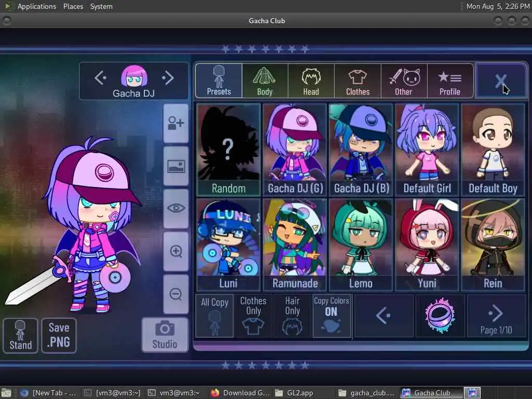Open the Presets tab
The image size is (532, 399).
point(219,81)
